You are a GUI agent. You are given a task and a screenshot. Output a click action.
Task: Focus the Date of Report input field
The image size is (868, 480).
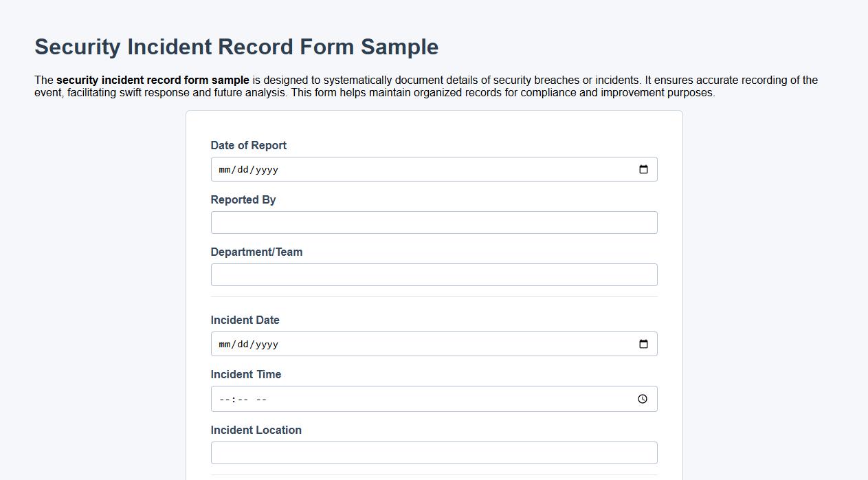coord(412,168)
